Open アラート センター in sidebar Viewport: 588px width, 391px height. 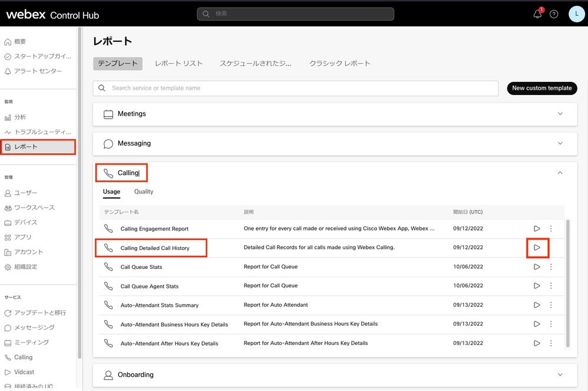[x=34, y=71]
